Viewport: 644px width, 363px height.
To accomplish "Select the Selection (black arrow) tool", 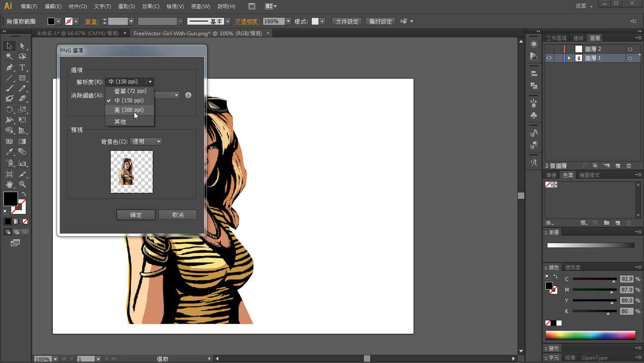I will [9, 46].
